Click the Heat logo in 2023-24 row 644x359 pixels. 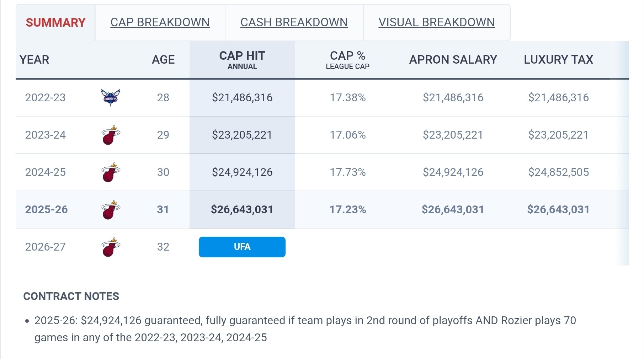point(111,135)
